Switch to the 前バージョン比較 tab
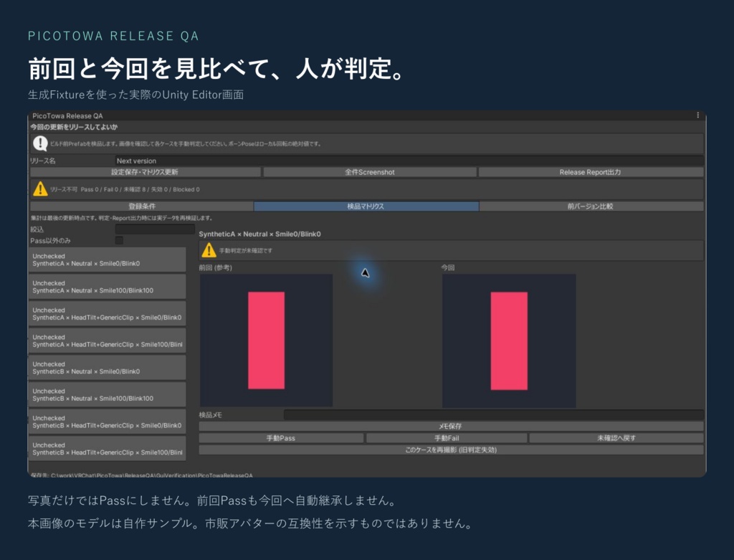This screenshot has height=560, width=734. 591,206
